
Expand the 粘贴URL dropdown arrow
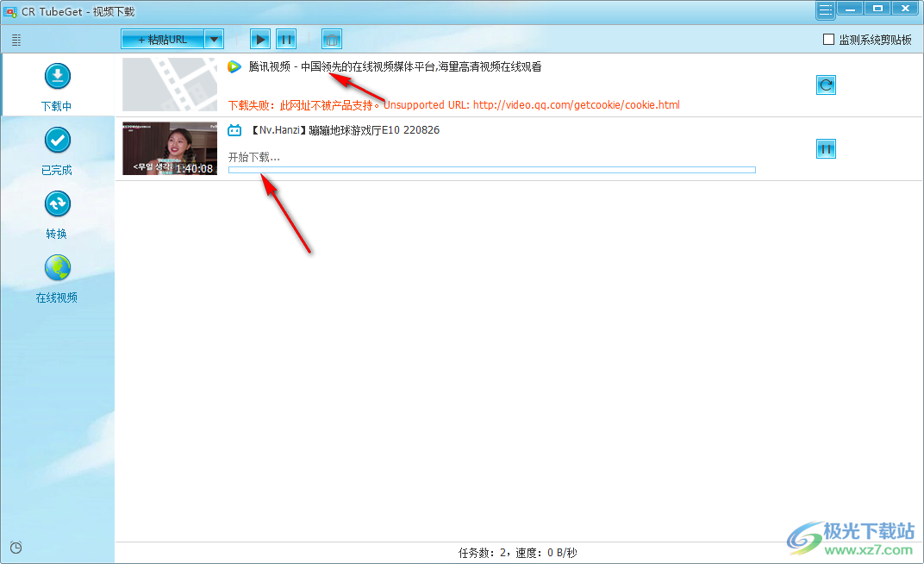pyautogui.click(x=214, y=40)
